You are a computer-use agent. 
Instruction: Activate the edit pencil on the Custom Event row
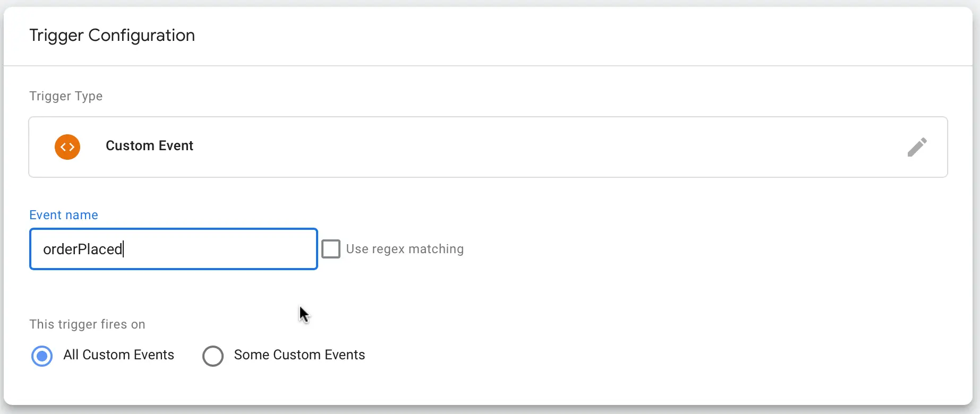tap(917, 147)
